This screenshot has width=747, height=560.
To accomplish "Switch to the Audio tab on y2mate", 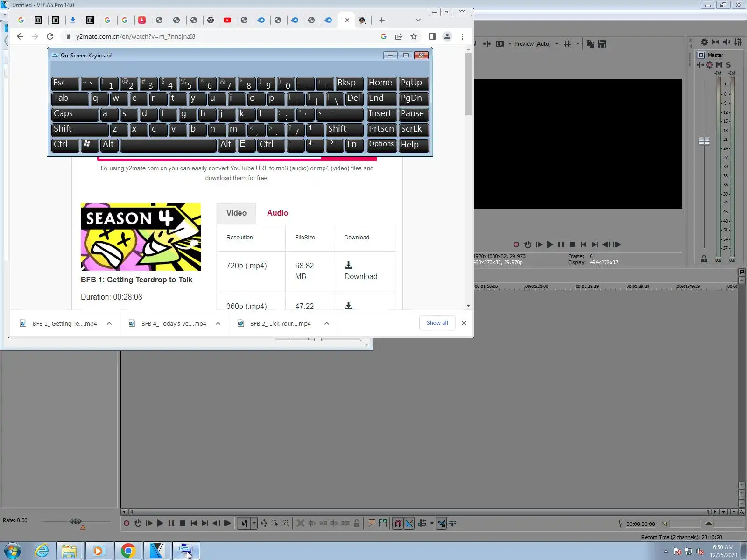I will point(278,213).
